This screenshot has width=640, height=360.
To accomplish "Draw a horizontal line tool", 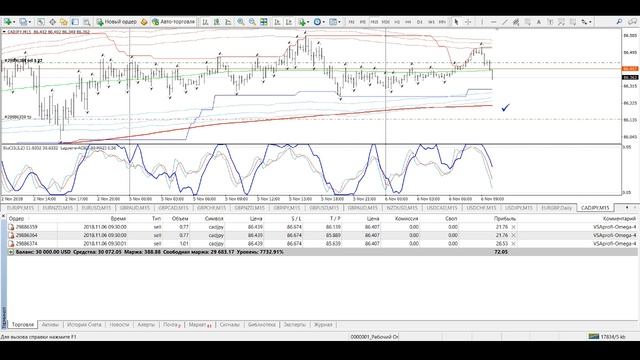I will (493, 22).
